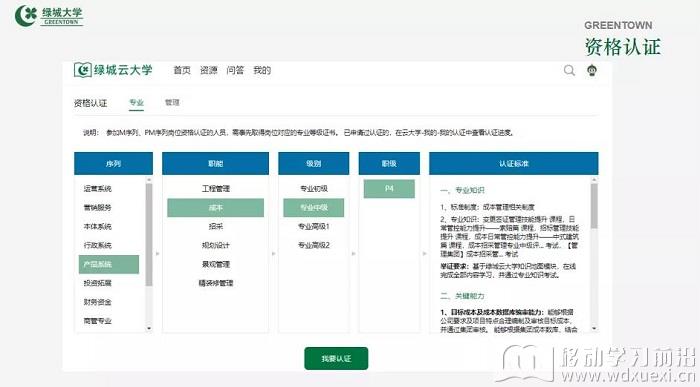700x387 pixels.
Task: Switch to the 专业 tab
Action: click(x=137, y=103)
